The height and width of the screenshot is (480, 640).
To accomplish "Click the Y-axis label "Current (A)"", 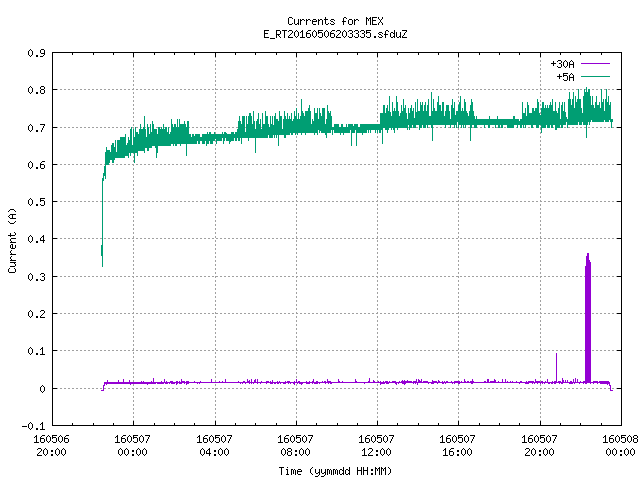I will (12, 241).
